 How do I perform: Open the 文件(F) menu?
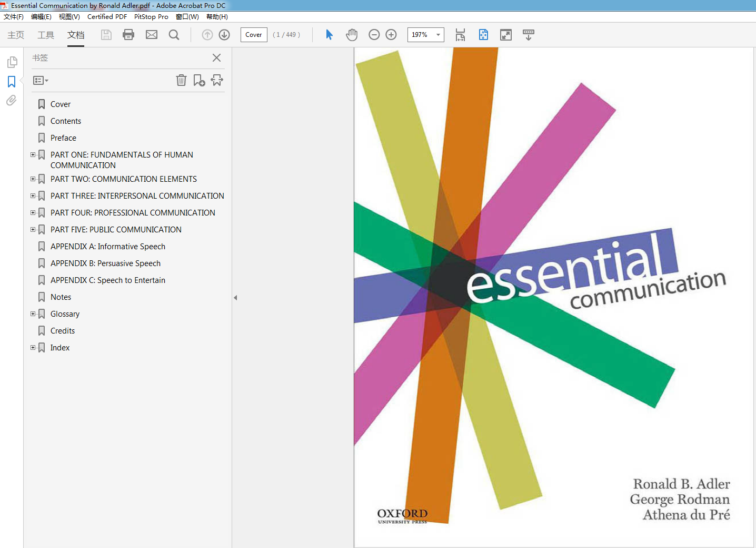(14, 17)
